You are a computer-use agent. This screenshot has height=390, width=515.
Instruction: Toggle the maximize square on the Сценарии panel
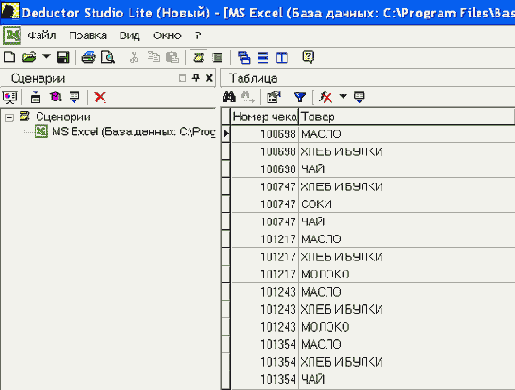(182, 78)
